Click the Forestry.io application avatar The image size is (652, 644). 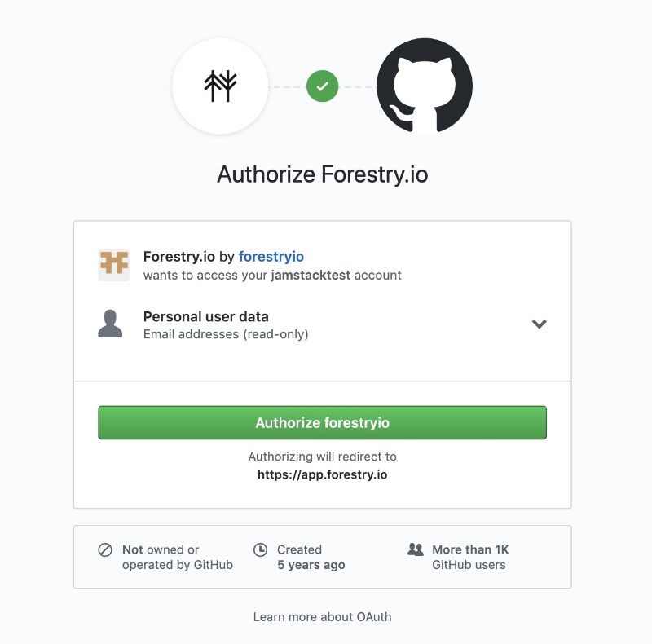115,262
